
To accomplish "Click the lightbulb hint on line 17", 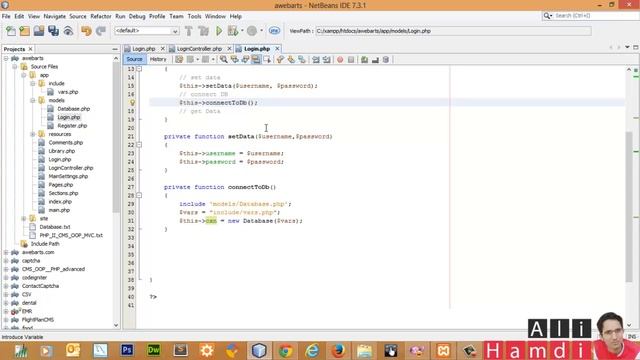I will (132, 102).
